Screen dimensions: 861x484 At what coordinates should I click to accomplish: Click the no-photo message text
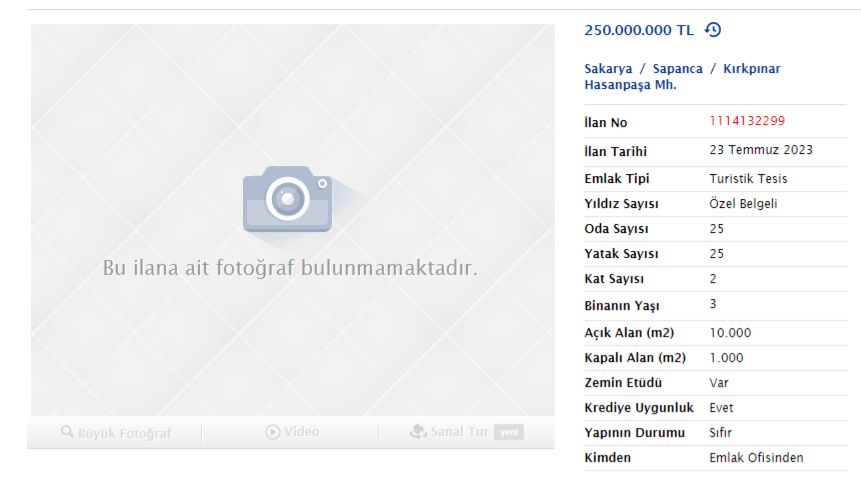click(290, 269)
